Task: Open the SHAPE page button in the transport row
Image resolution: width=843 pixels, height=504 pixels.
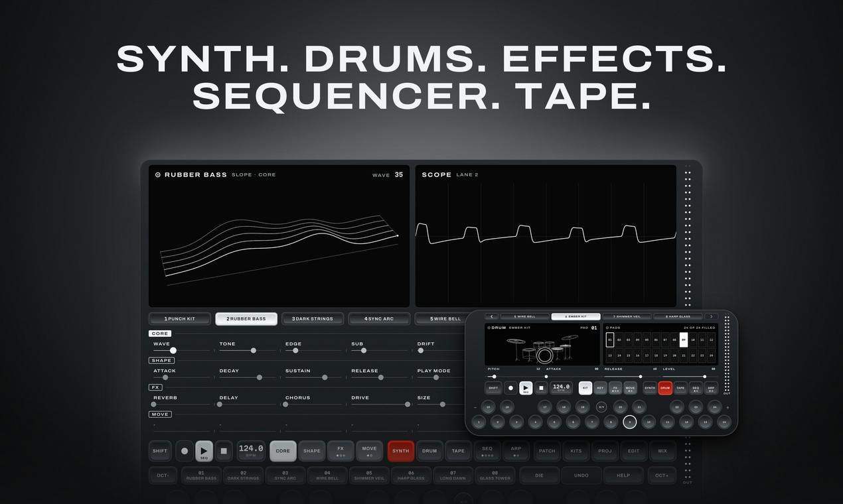Action: pos(312,451)
